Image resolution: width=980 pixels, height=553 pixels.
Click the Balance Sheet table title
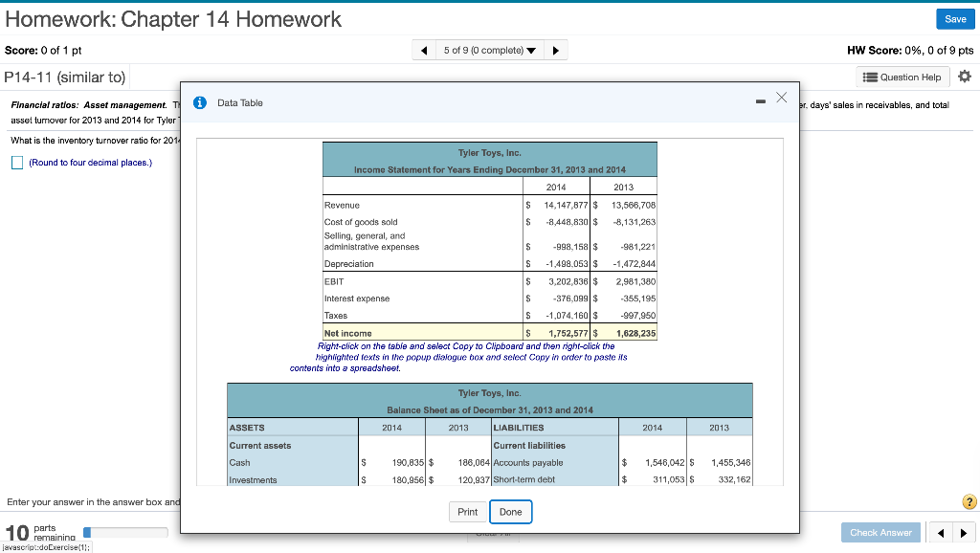[x=489, y=410]
